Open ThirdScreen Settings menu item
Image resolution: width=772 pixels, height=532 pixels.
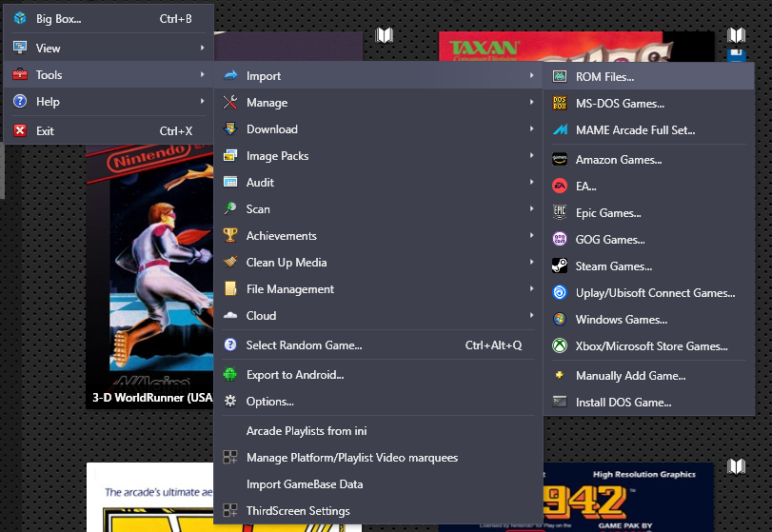tap(378, 510)
